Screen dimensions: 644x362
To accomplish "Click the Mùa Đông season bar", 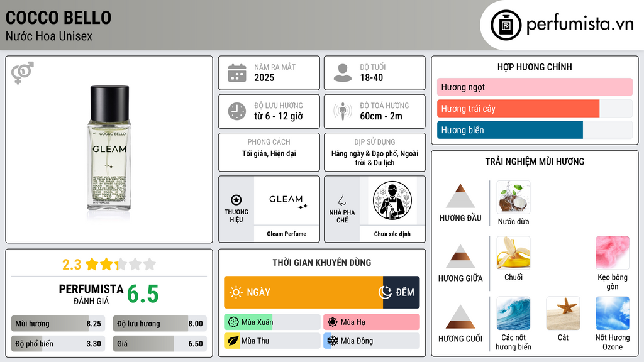I will pos(371,341).
